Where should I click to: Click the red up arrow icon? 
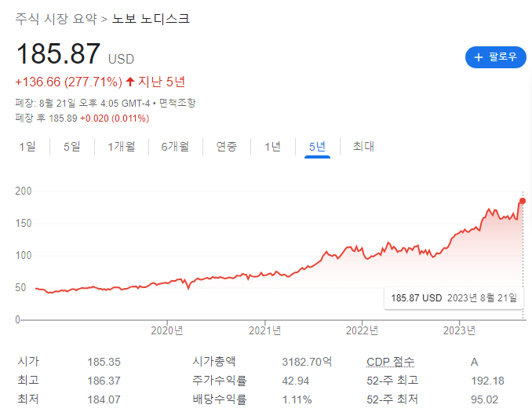(x=130, y=82)
